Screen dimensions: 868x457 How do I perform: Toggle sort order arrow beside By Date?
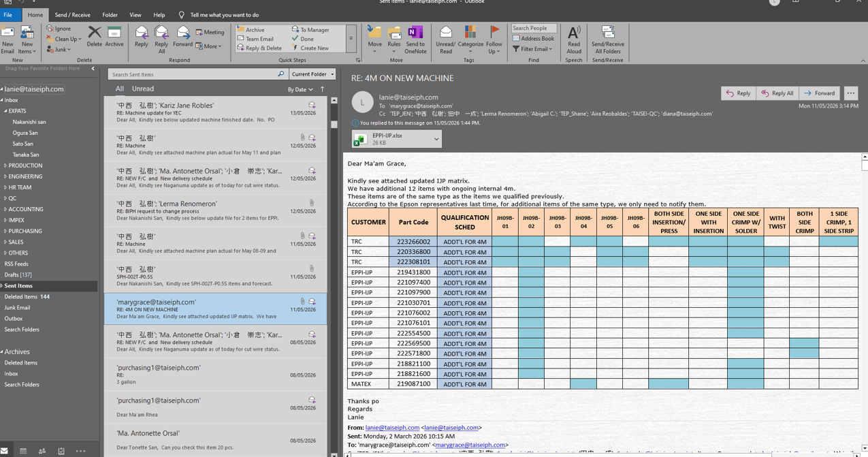323,89
